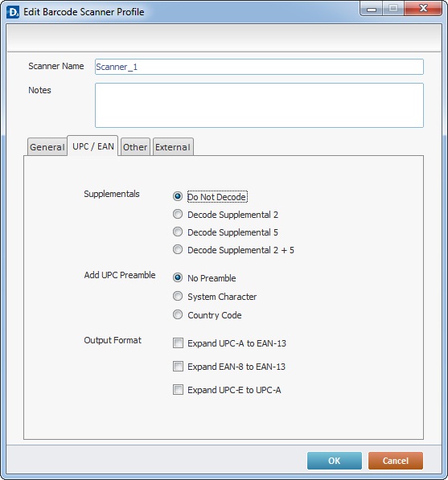Open the Other tab
This screenshot has width=448, height=480.
[x=135, y=147]
